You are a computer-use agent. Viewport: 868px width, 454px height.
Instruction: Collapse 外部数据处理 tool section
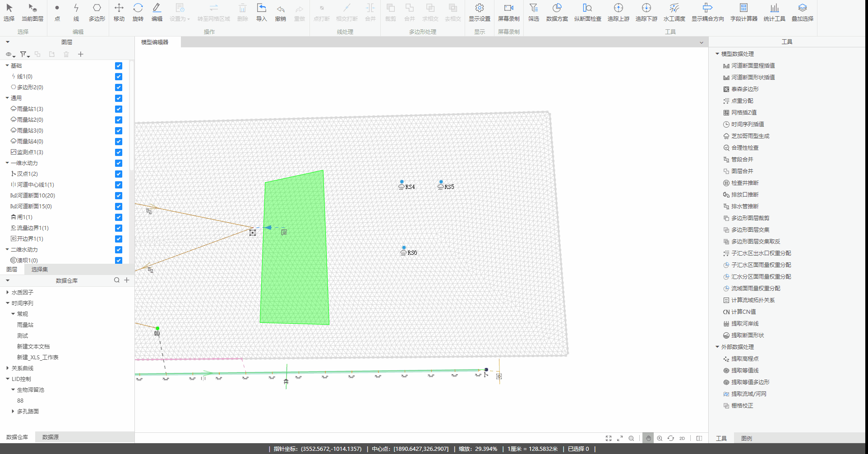[717, 347]
